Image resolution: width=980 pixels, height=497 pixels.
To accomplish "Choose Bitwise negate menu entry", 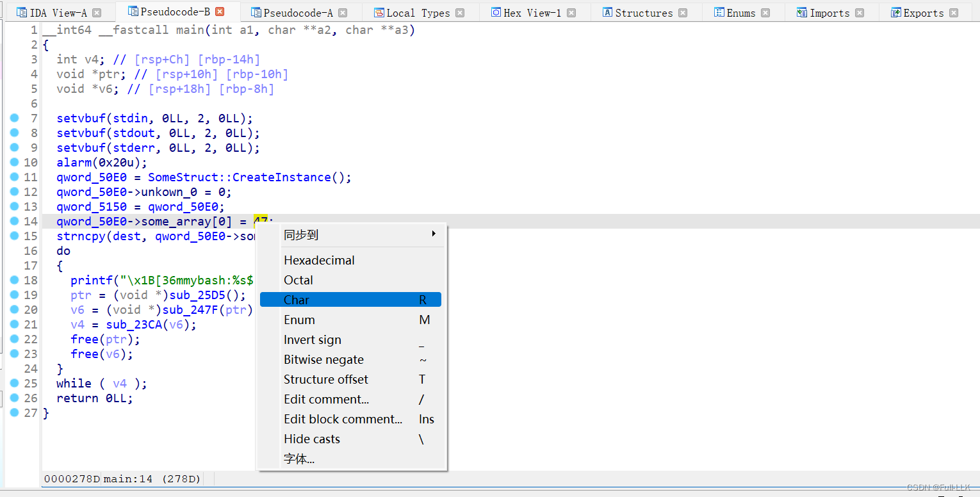I will [x=350, y=359].
